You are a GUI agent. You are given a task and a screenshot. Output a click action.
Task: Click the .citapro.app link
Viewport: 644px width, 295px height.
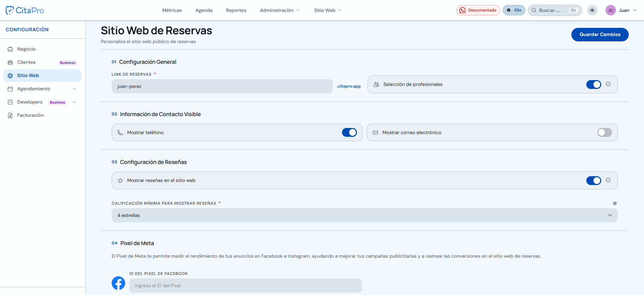point(348,86)
